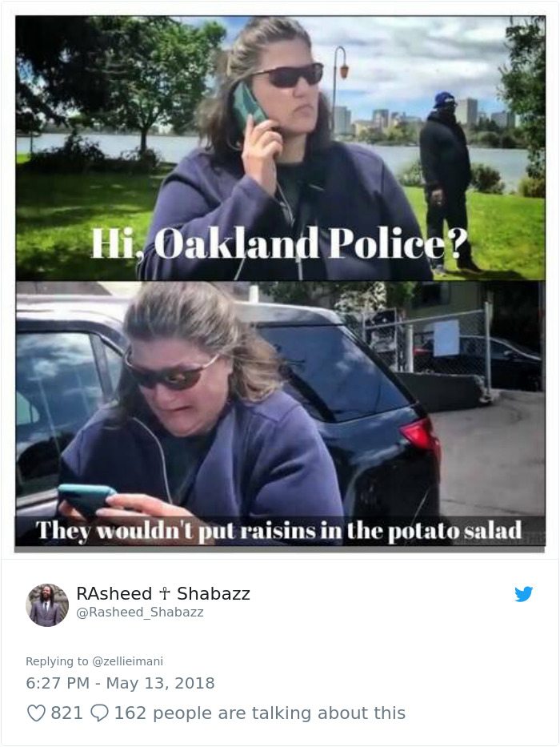Open the @Rasheed_Shabazz handle link

[x=140, y=612]
